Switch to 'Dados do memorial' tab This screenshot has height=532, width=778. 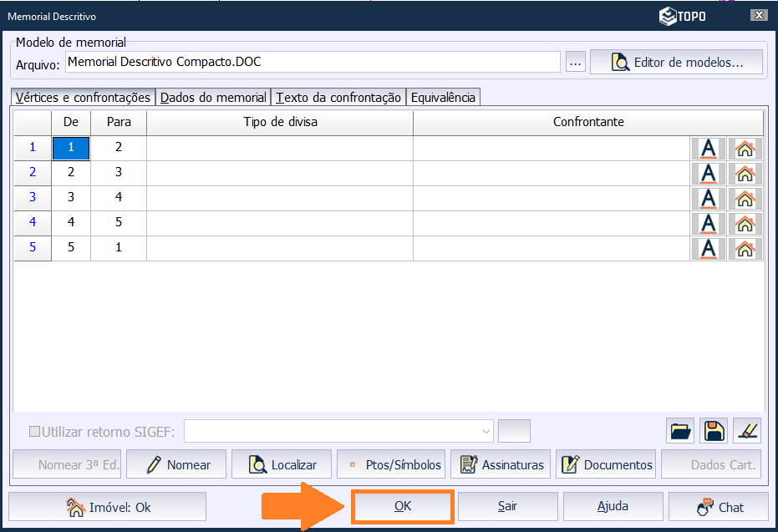coord(213,98)
